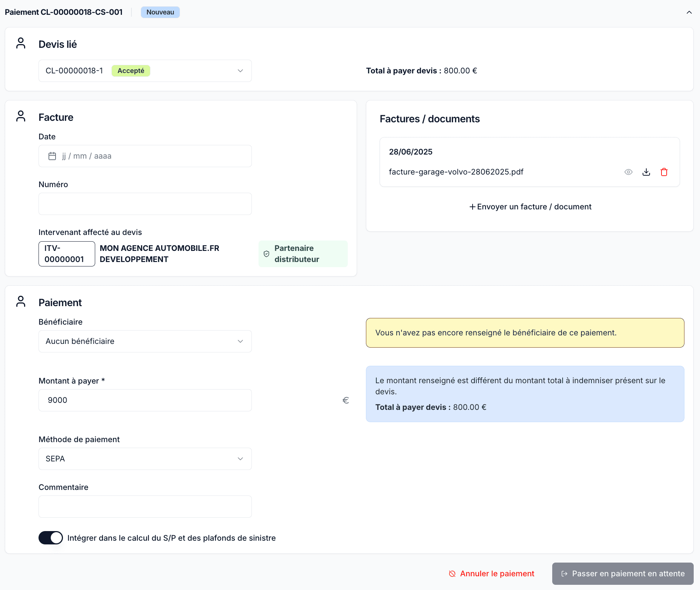Open the linked quote CL-00000018-1 dropdown
Viewport: 700px width, 590px height.
coord(145,71)
